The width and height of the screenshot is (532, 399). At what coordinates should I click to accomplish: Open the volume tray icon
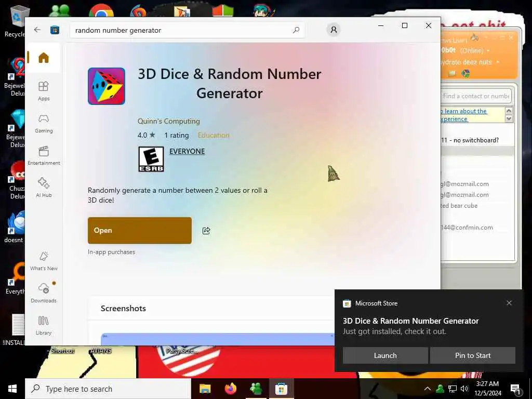464,389
